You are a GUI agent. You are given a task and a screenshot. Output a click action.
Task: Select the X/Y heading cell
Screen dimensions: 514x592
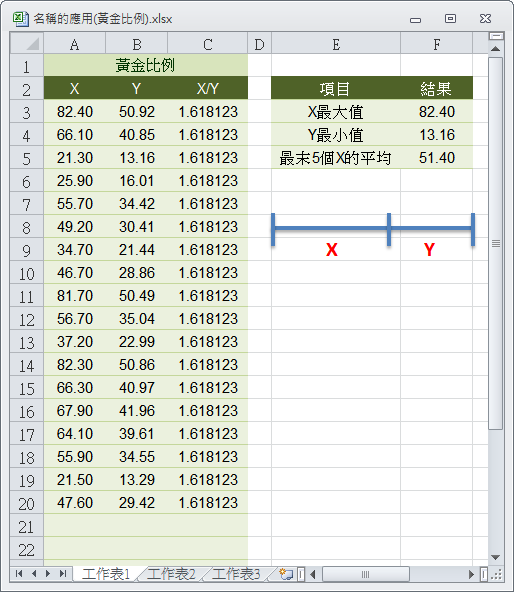[207, 88]
